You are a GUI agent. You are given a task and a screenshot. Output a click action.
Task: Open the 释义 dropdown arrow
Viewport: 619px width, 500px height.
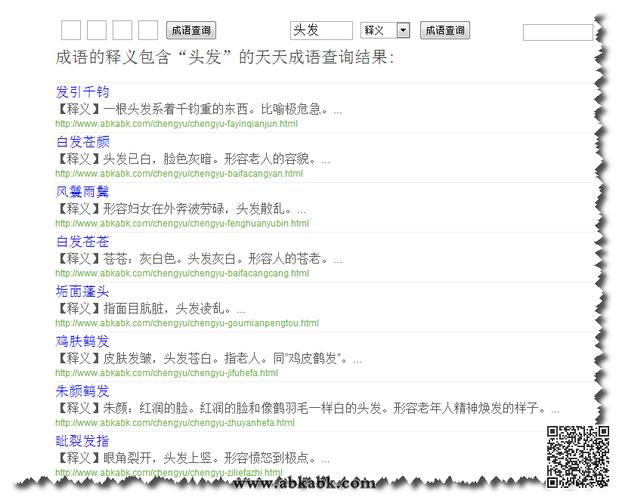(x=403, y=30)
